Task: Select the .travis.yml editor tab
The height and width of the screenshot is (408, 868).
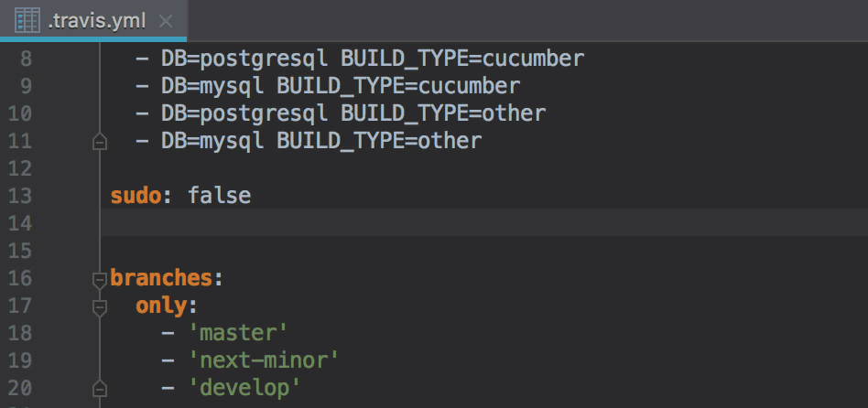Action: tap(93, 21)
